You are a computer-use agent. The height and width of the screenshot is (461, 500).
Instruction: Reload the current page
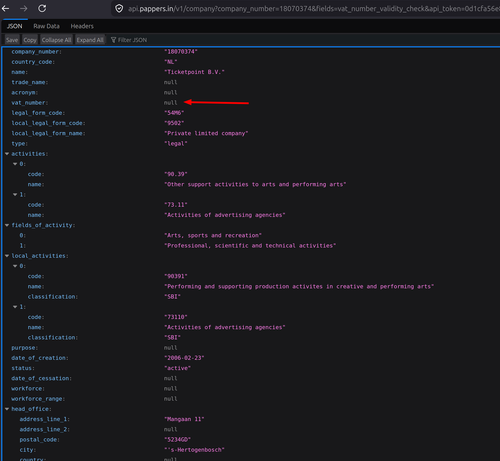click(x=42, y=8)
